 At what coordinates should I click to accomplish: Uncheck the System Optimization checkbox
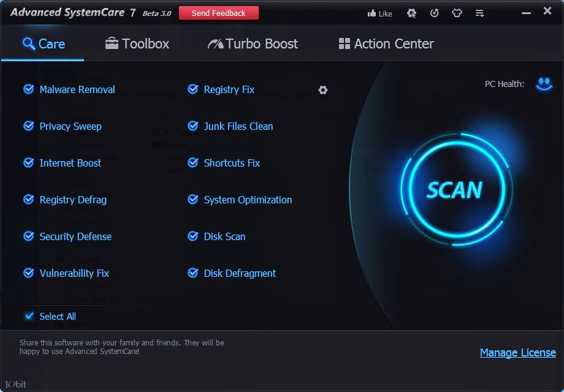[192, 199]
